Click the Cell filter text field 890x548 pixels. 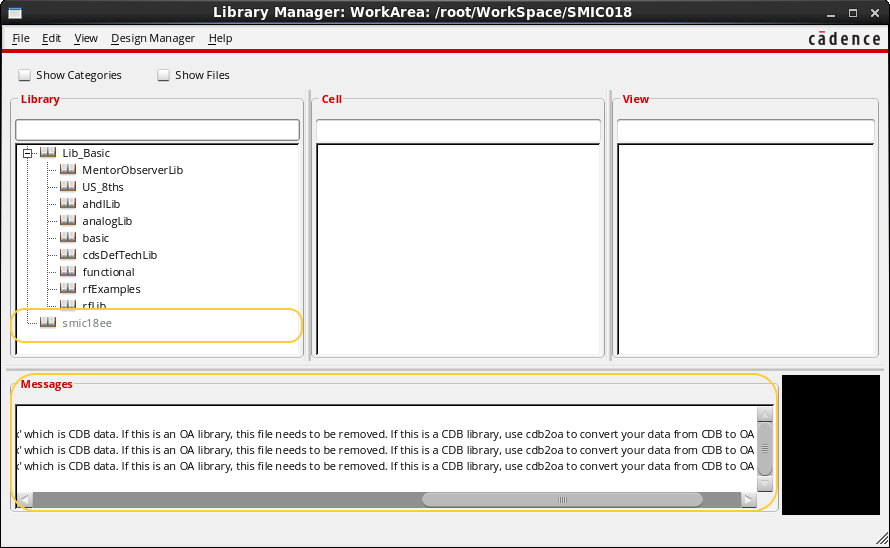point(458,131)
